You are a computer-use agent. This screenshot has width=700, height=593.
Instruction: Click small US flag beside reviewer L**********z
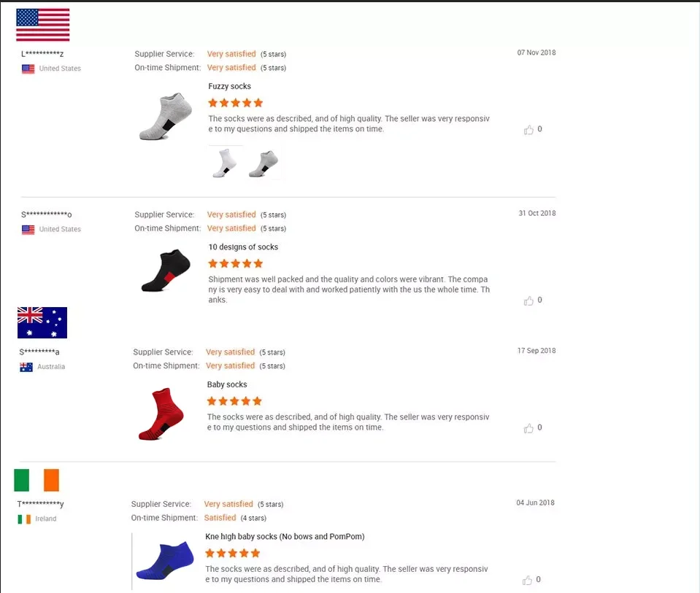[x=28, y=69]
